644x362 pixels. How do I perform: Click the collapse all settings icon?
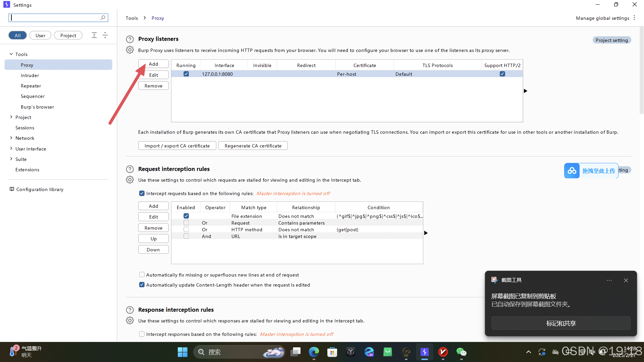105,35
